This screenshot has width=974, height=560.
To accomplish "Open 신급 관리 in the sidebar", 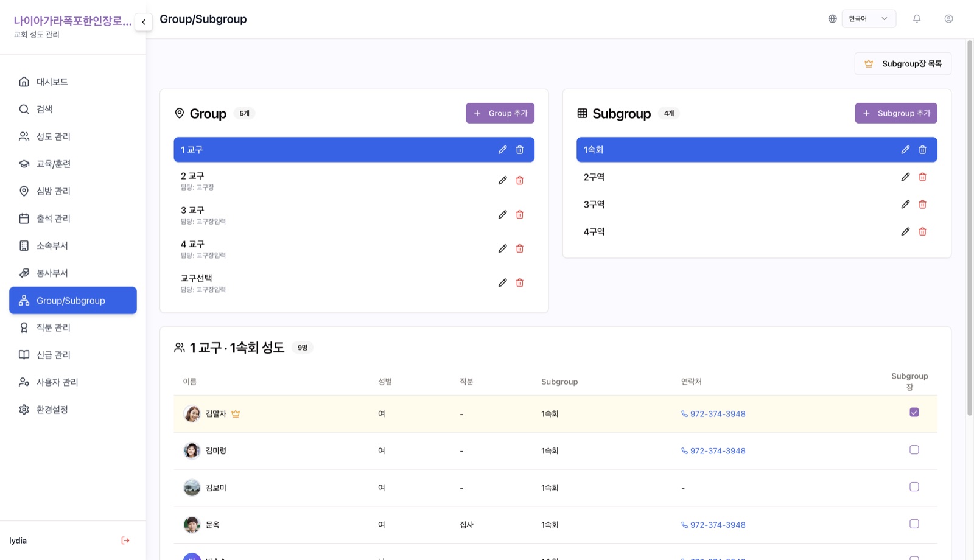I will 73,355.
